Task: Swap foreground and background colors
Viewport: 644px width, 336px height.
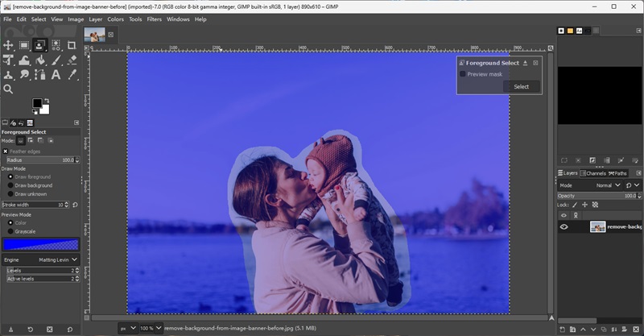Action: click(x=47, y=101)
